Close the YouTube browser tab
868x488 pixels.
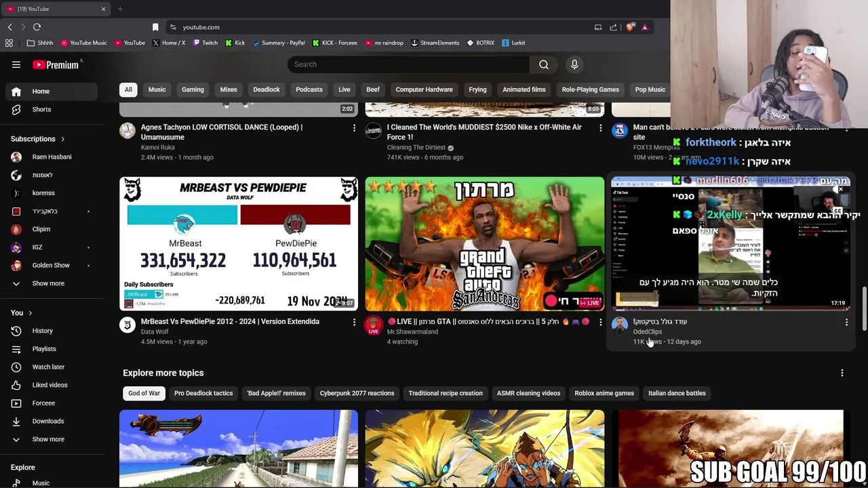(103, 9)
